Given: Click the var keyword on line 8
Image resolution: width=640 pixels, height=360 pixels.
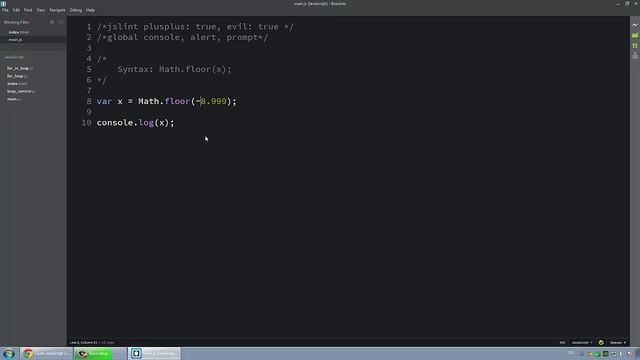Looking at the screenshot, I should point(104,101).
